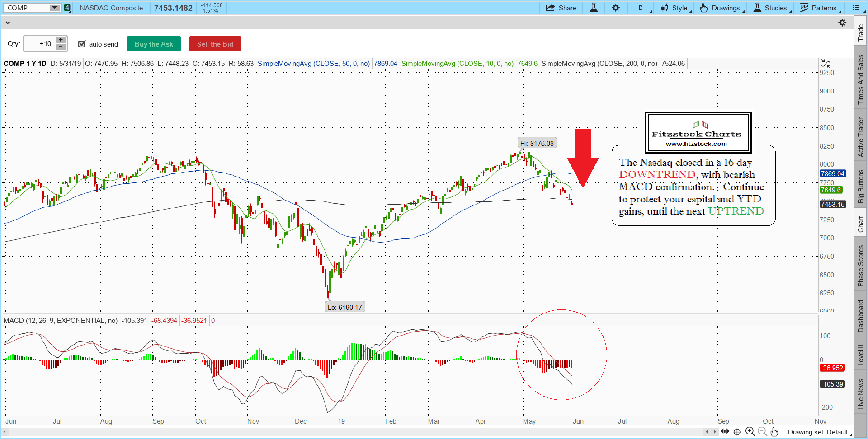Increase quantity with the plus stepper

point(61,40)
